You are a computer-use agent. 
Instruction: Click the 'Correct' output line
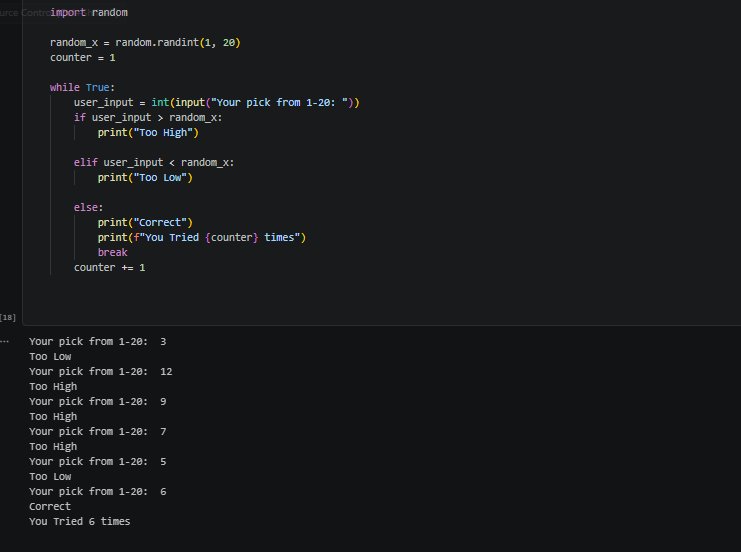coord(50,507)
